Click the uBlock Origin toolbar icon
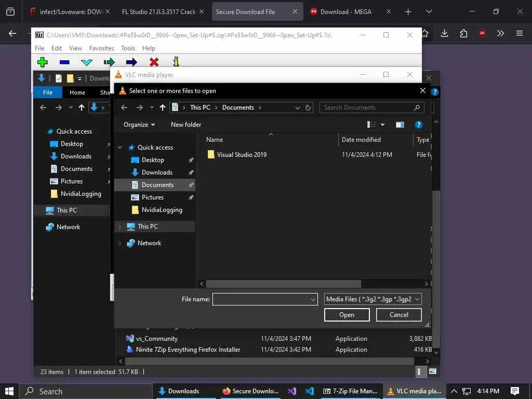The height and width of the screenshot is (399, 532). [482, 33]
